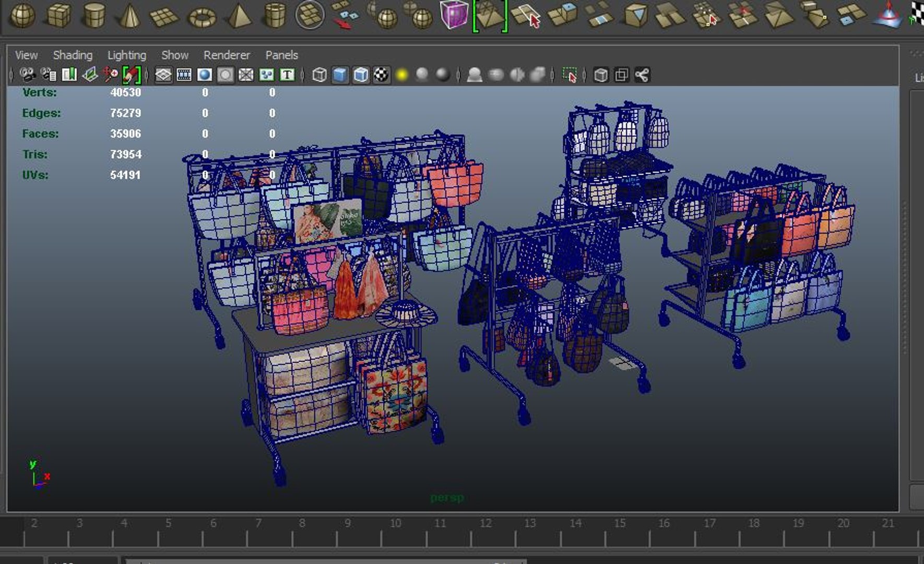Toggle textured display checker sphere
The width and height of the screenshot is (924, 564).
(381, 75)
